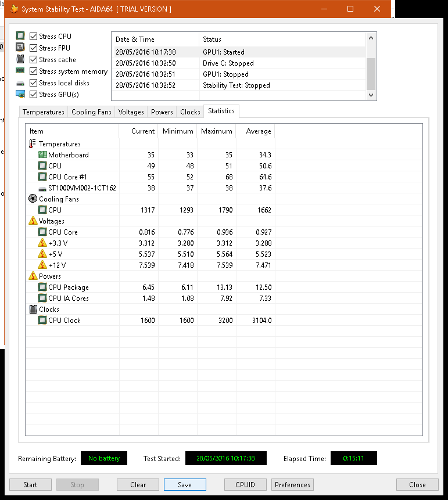448x500 pixels.
Task: Click the Close button at bottom right
Action: [417, 485]
